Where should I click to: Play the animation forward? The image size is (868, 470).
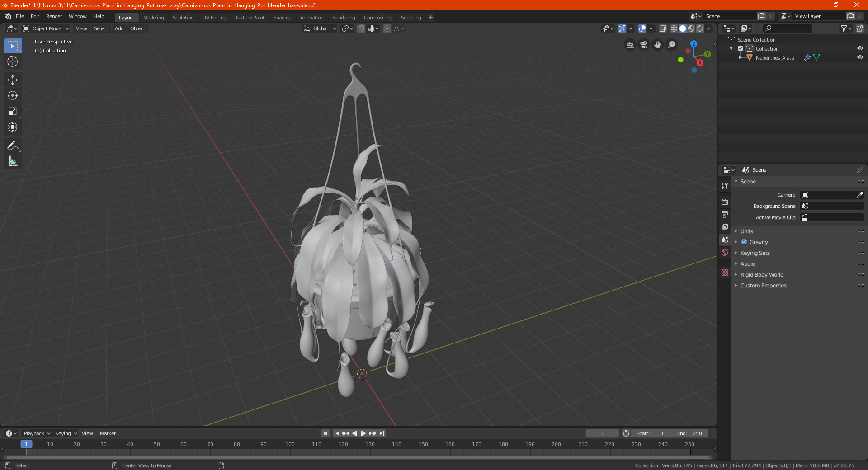click(363, 433)
